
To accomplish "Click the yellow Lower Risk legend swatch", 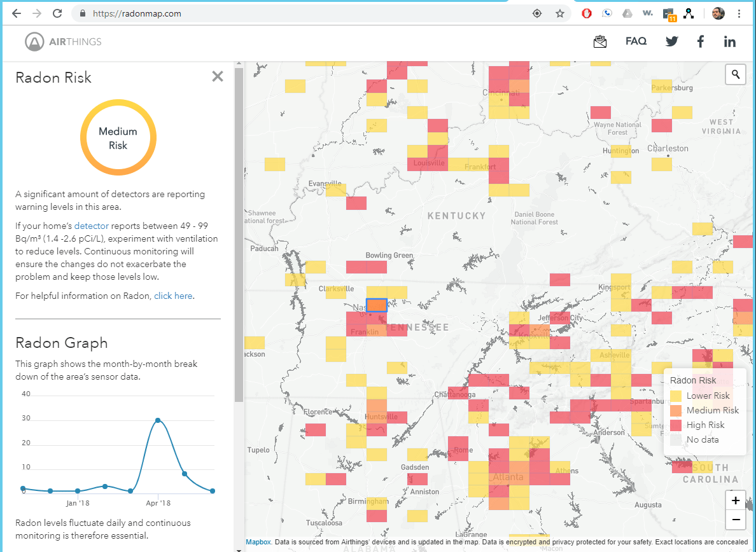I will point(676,396).
